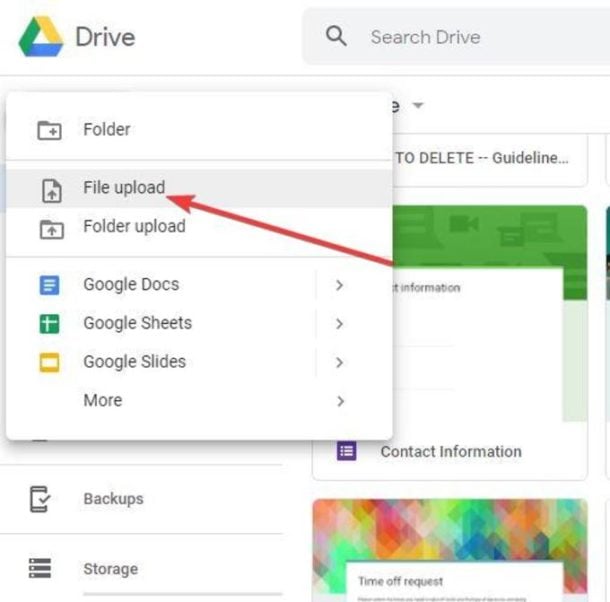Choose Google Slides from menu
This screenshot has height=602, width=610.
pyautogui.click(x=135, y=362)
